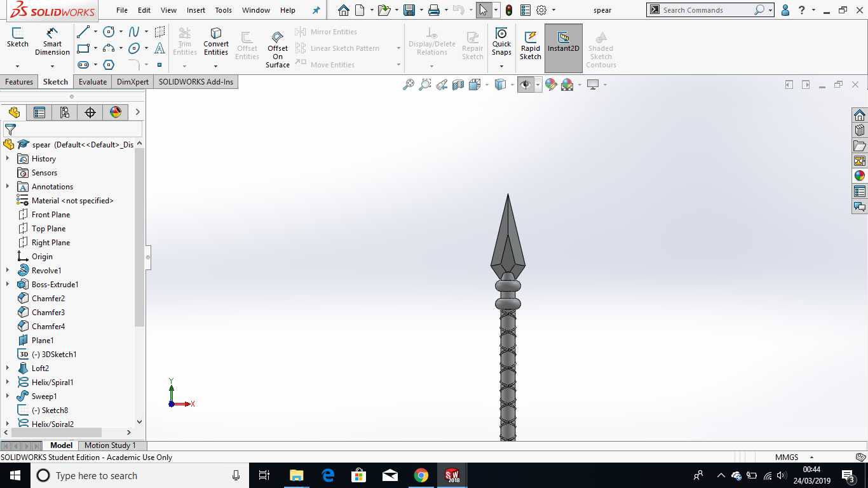Click the MMGS unit system selector

[x=787, y=457]
